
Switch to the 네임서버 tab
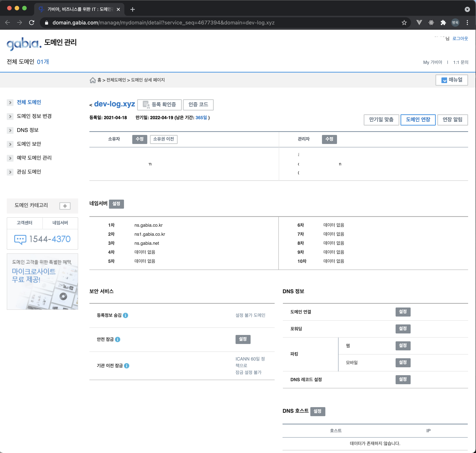(60, 223)
